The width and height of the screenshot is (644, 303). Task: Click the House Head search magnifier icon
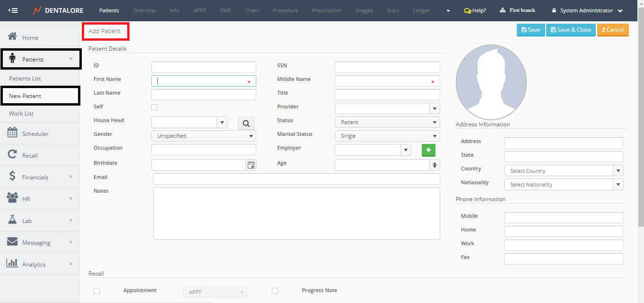[246, 123]
